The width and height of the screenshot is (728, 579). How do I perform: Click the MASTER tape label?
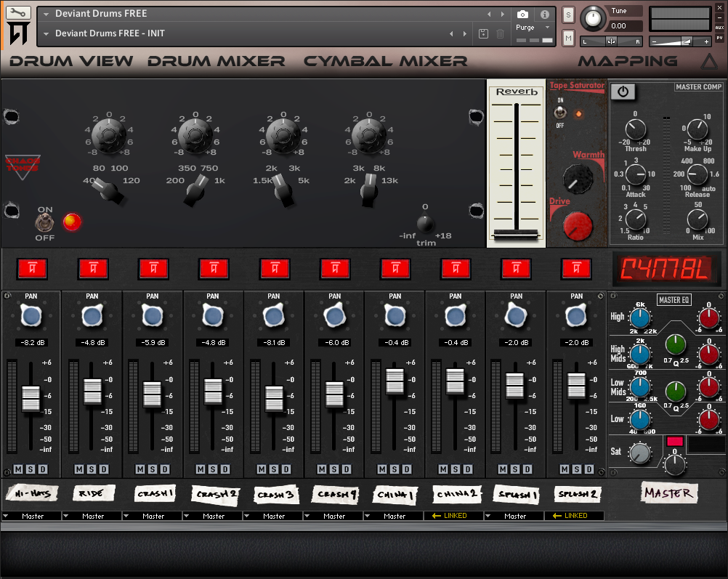point(669,493)
